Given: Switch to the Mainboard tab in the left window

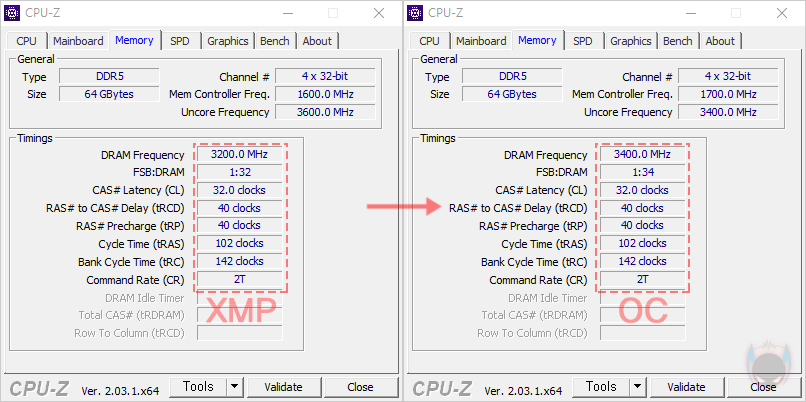Looking at the screenshot, I should [78, 41].
